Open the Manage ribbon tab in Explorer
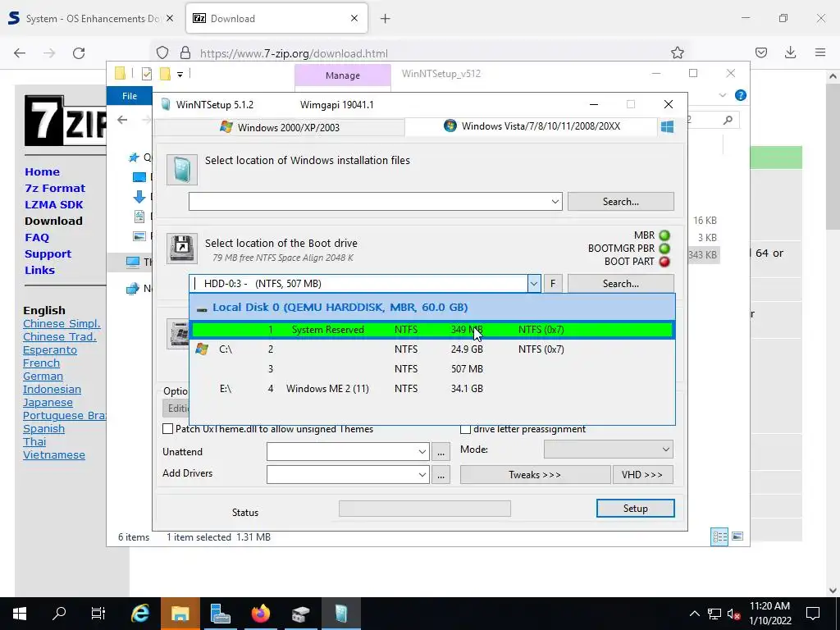 tap(342, 75)
